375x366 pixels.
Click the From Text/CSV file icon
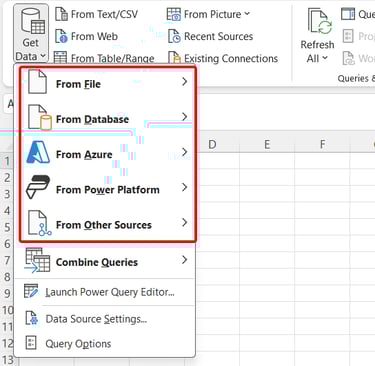[61, 14]
